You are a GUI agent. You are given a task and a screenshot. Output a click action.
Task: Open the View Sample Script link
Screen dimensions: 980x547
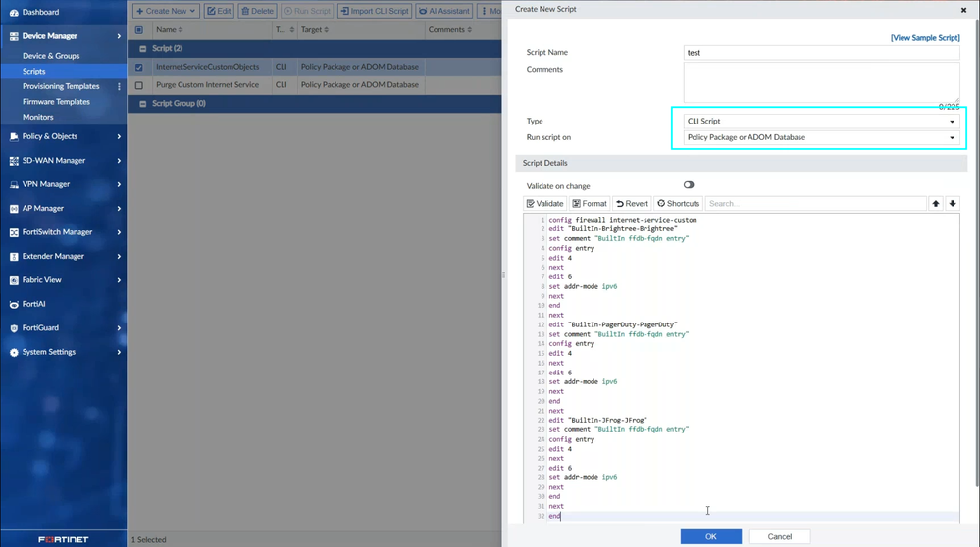click(x=925, y=38)
